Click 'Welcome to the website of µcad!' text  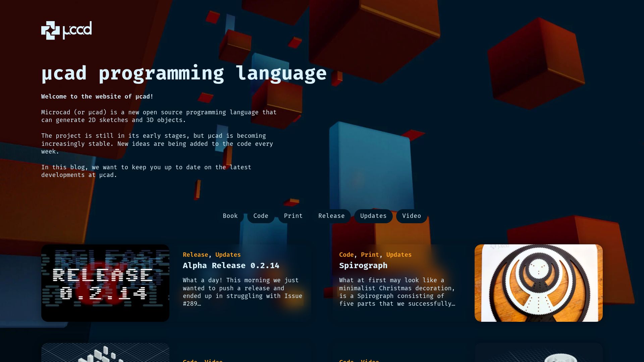pos(97,97)
